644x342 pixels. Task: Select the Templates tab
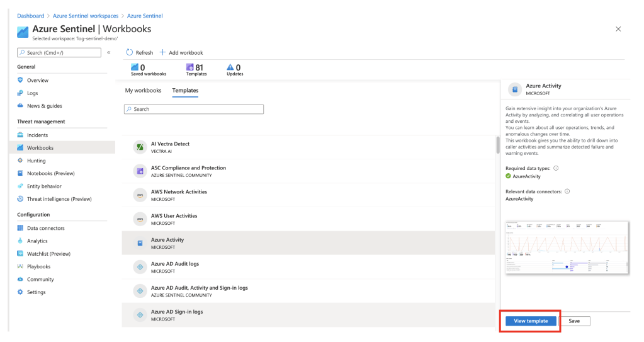pos(185,91)
